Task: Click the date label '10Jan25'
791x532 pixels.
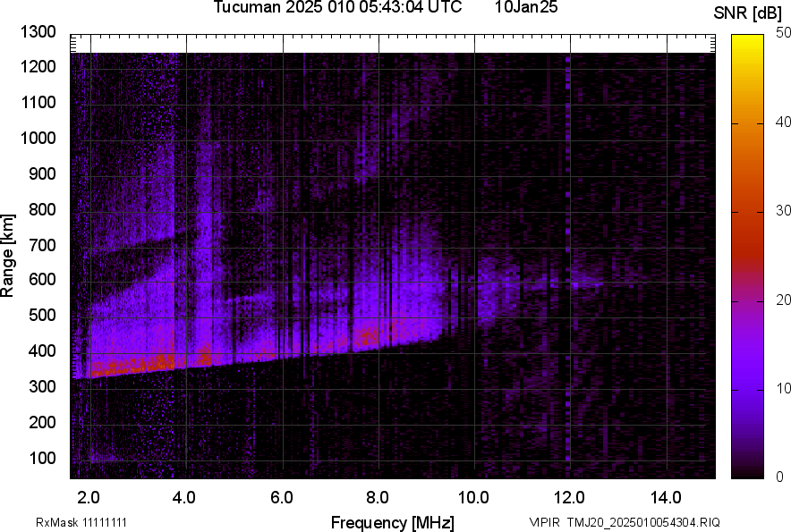Action: click(525, 7)
